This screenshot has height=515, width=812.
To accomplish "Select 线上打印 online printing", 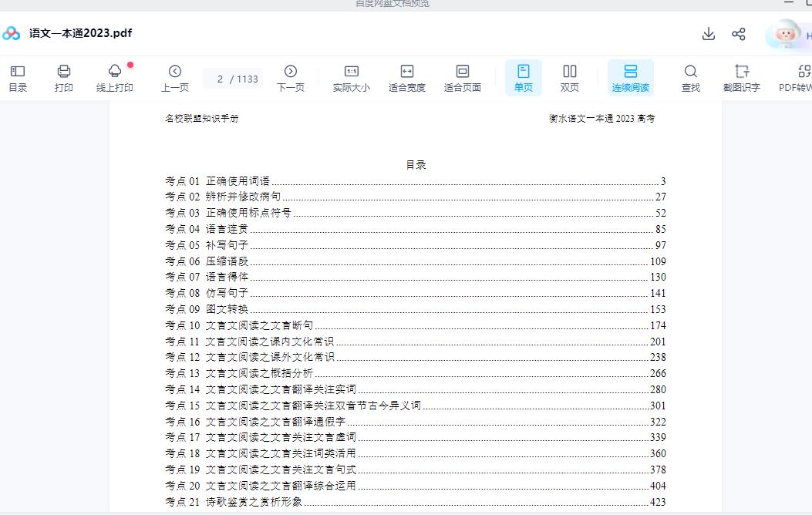I will coord(114,78).
